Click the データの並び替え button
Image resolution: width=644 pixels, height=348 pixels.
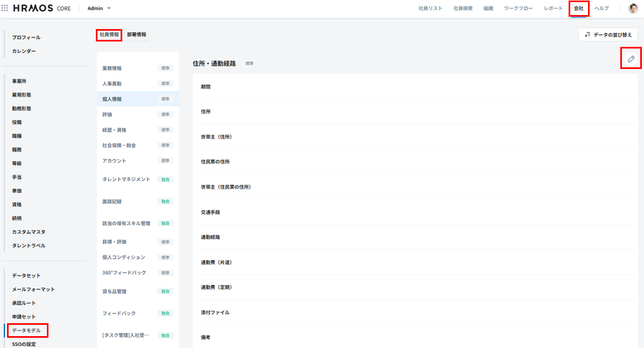(x=608, y=34)
